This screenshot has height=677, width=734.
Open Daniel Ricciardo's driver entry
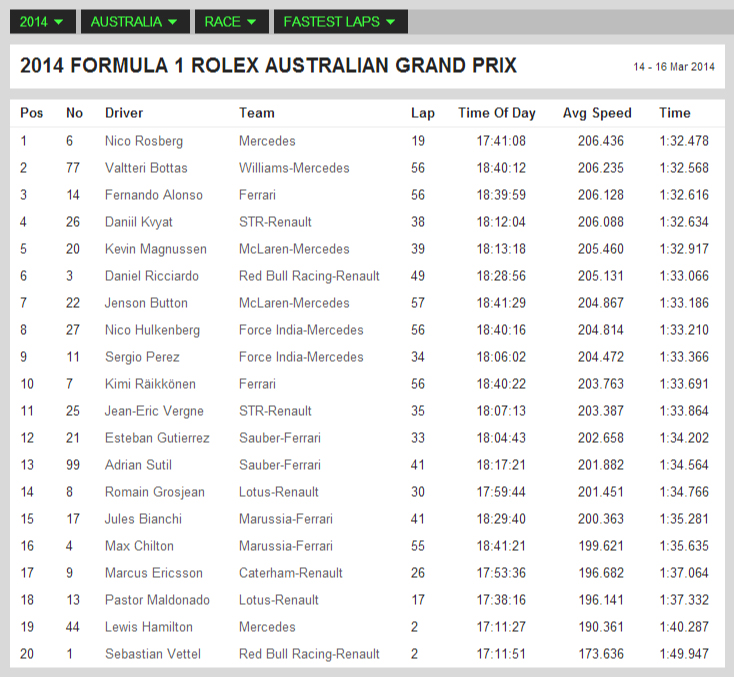coord(152,276)
